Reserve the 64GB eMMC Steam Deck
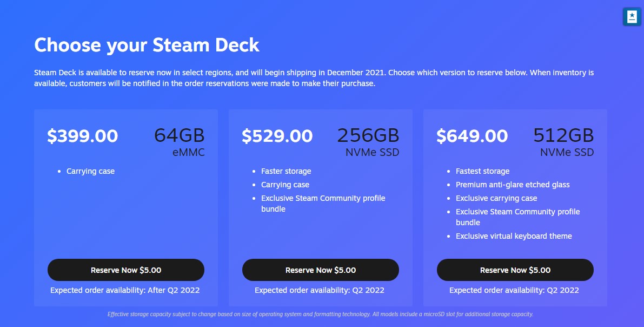The width and height of the screenshot is (644, 327). (126, 270)
